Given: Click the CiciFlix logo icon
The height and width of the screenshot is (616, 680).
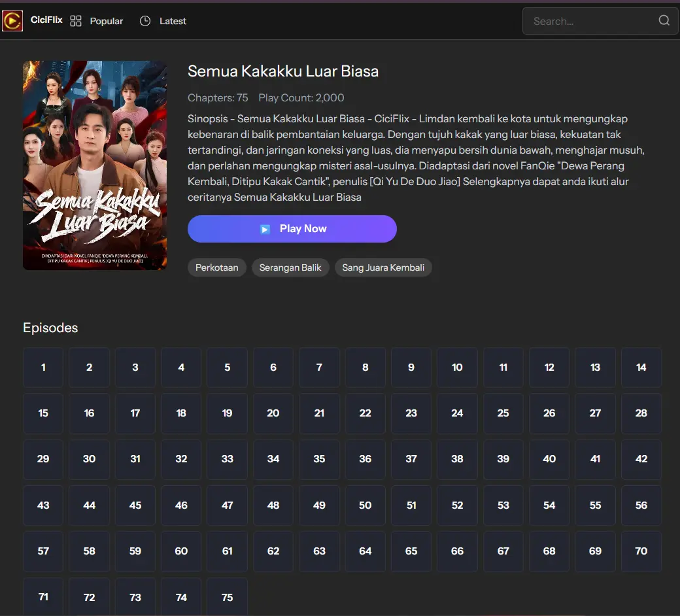Looking at the screenshot, I should (x=12, y=21).
